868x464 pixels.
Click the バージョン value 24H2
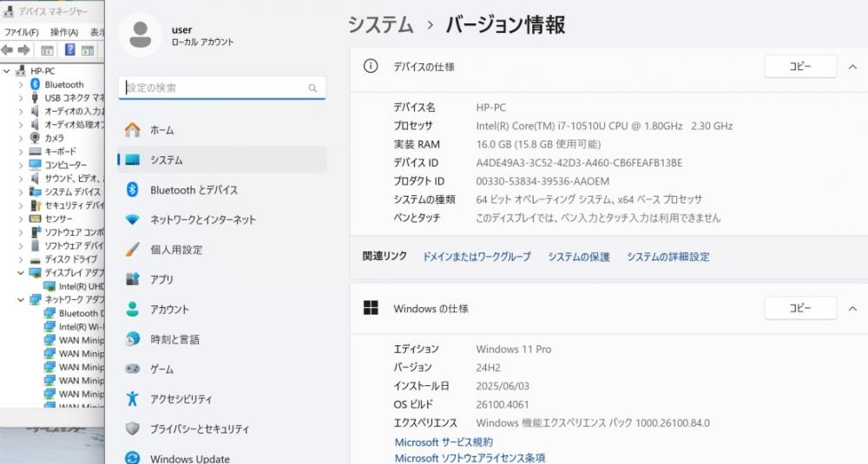[488, 367]
